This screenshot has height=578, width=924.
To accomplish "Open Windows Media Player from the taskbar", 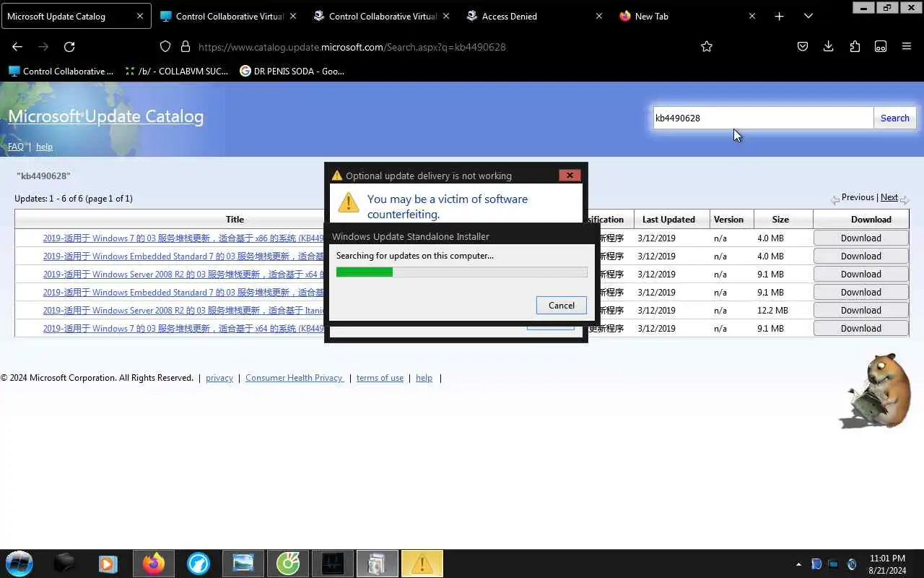I will tap(108, 563).
